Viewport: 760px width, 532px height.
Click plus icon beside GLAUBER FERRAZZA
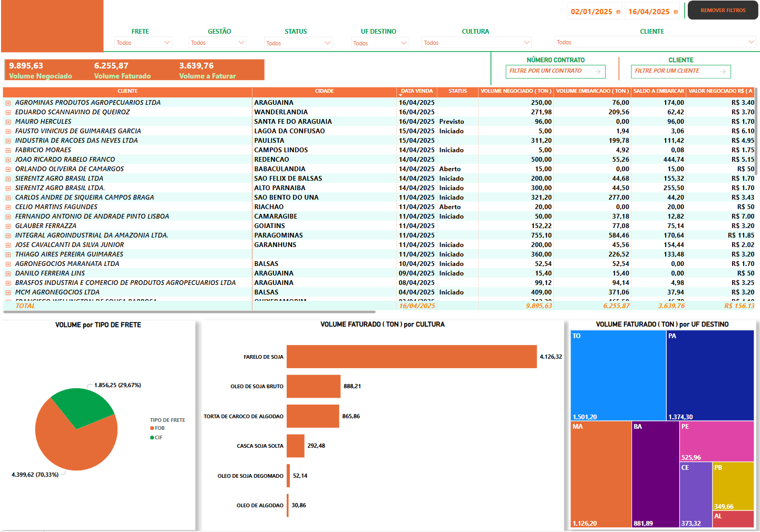[8, 226]
